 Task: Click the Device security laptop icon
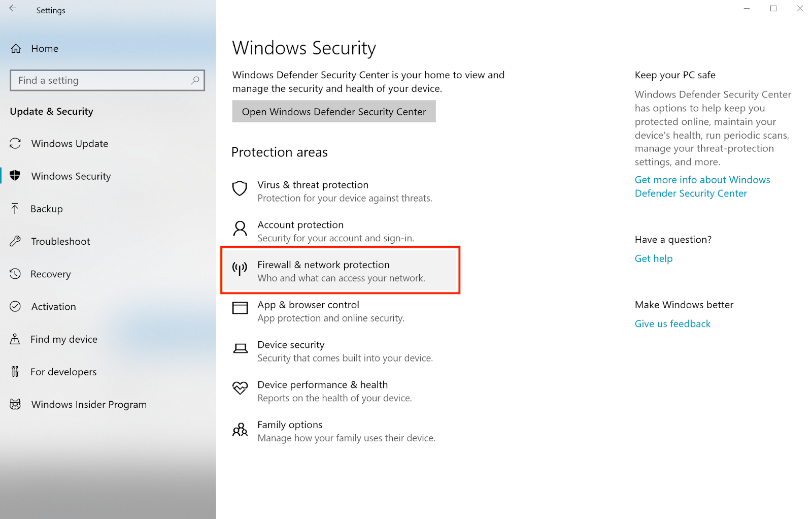pos(240,348)
